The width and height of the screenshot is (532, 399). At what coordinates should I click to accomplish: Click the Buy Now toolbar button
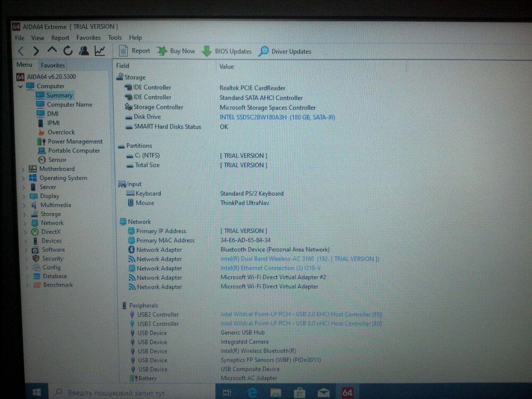(176, 51)
